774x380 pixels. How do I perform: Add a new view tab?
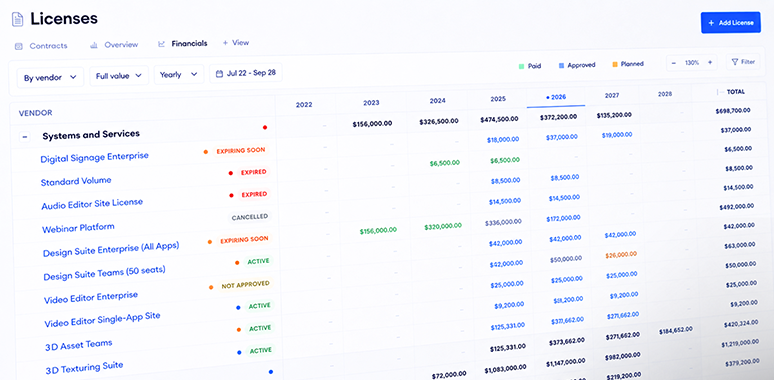[236, 43]
